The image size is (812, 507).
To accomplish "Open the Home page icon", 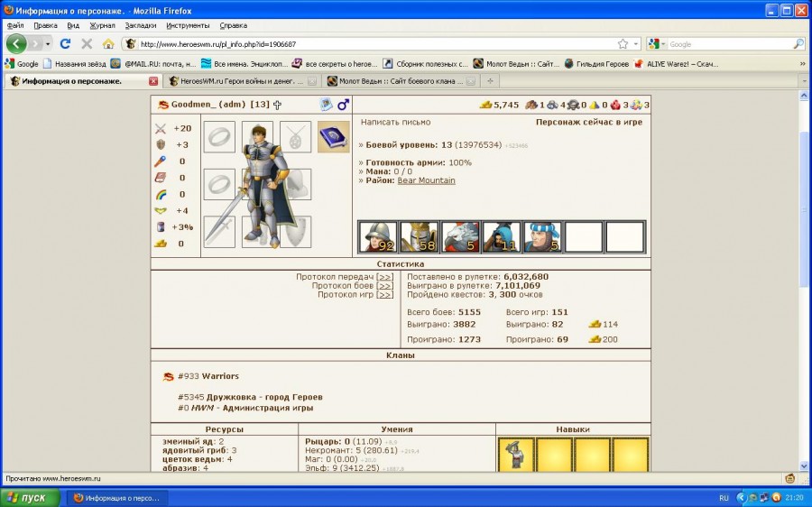I will pos(107,44).
